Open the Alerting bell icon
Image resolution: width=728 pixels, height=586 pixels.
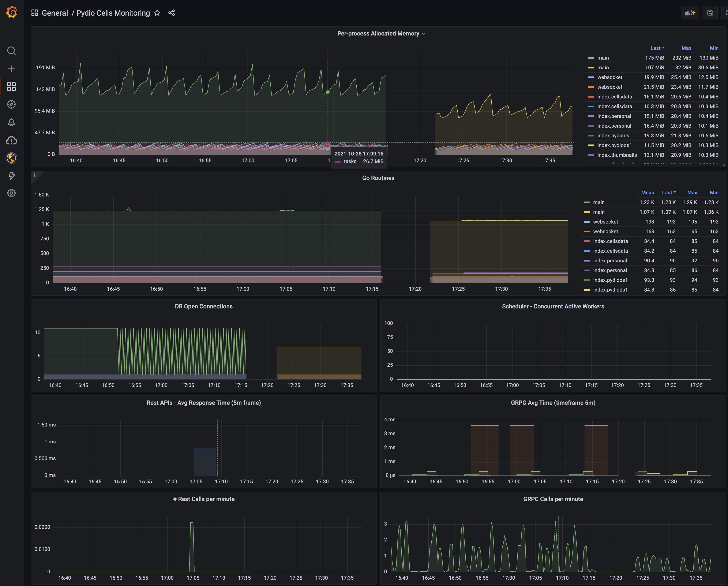11,122
